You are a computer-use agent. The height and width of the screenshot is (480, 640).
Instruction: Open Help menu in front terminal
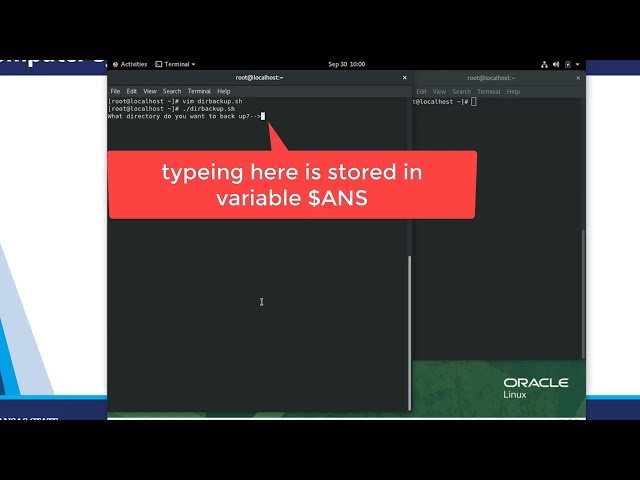[x=224, y=91]
